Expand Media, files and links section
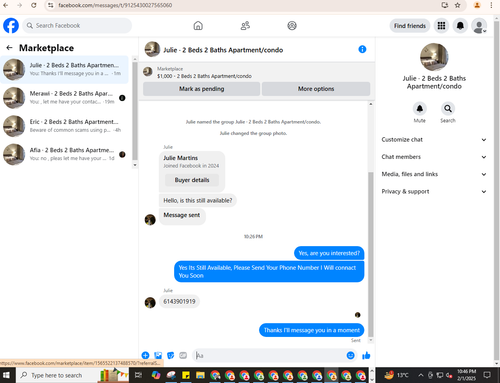This screenshot has height=383, width=500. click(434, 174)
